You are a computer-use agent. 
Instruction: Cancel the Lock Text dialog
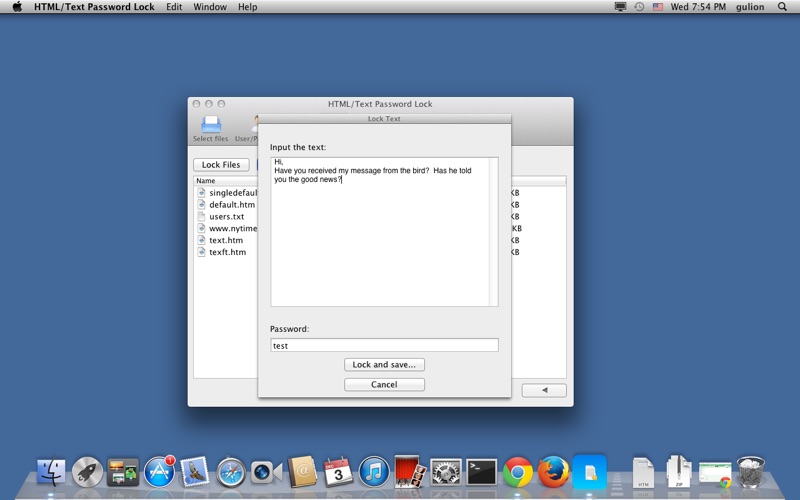point(384,384)
